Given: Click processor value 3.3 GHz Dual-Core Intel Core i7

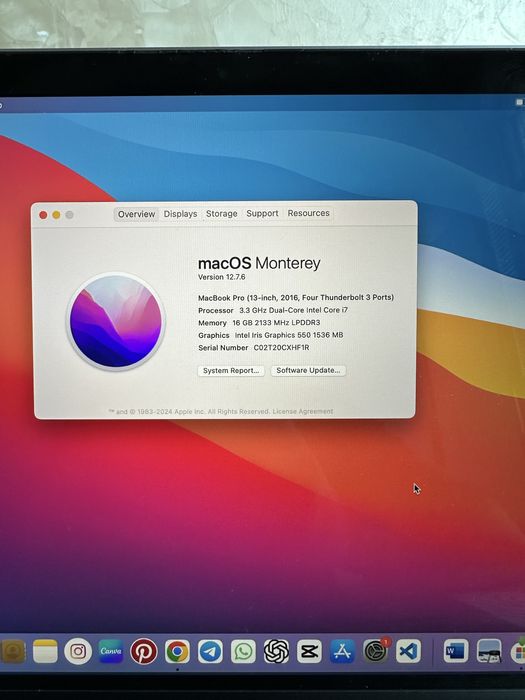Looking at the screenshot, I should [293, 310].
